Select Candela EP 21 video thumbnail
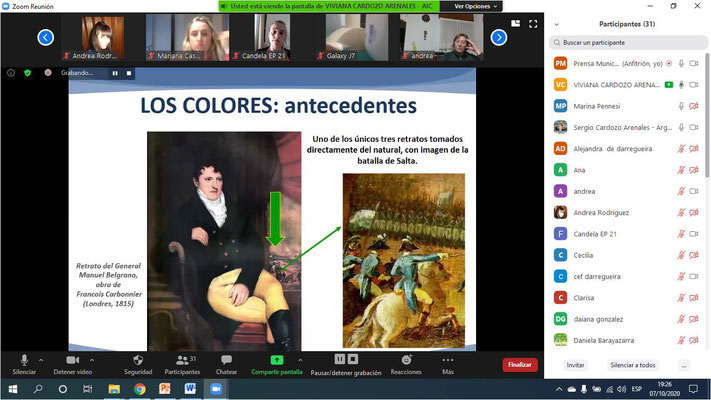This screenshot has height=400, width=711. point(272,37)
